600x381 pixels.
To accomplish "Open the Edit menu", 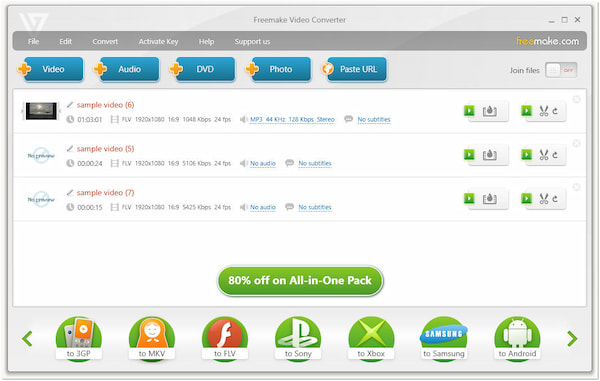I will (65, 41).
